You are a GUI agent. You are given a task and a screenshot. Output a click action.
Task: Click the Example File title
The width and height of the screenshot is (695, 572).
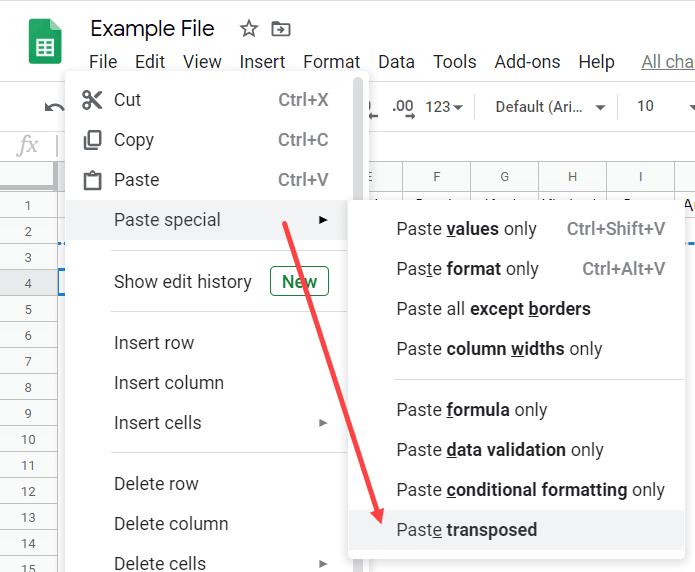[152, 29]
